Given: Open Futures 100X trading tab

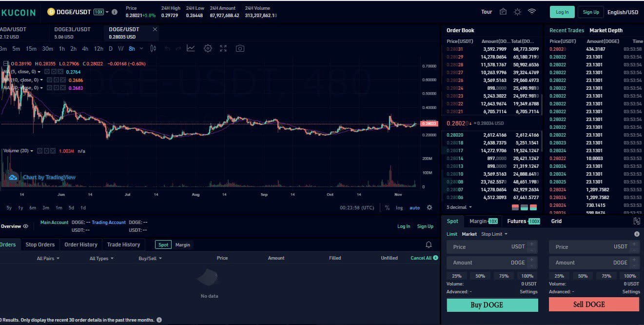Looking at the screenshot, I should (x=524, y=221).
